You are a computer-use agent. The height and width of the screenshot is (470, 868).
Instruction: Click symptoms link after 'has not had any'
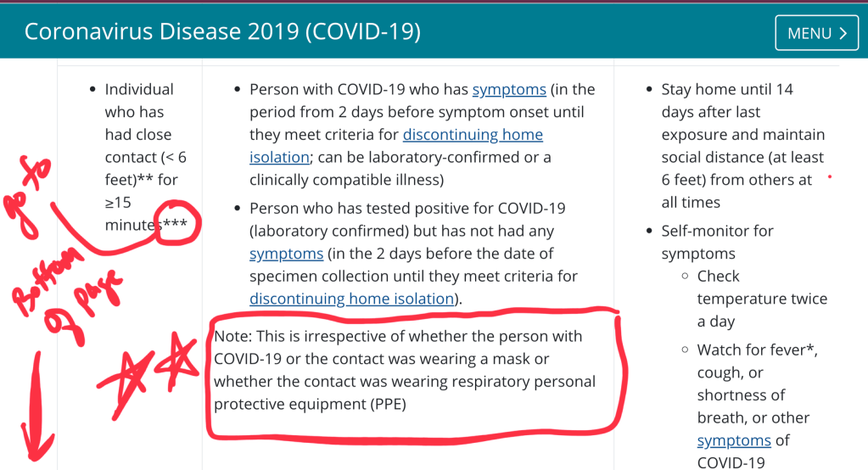click(286, 254)
